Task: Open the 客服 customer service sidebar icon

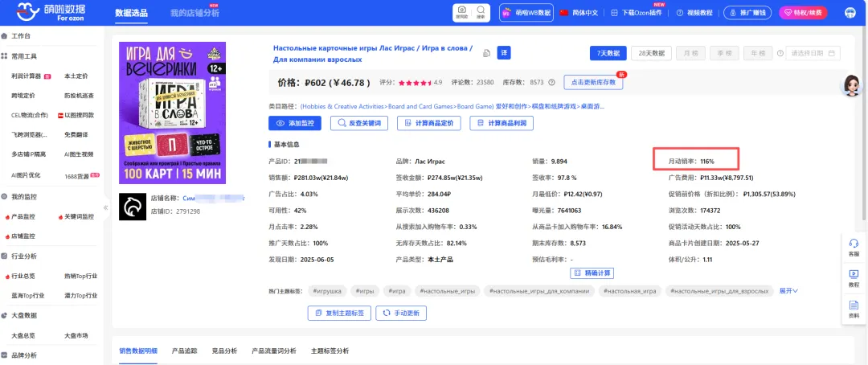Action: [854, 247]
